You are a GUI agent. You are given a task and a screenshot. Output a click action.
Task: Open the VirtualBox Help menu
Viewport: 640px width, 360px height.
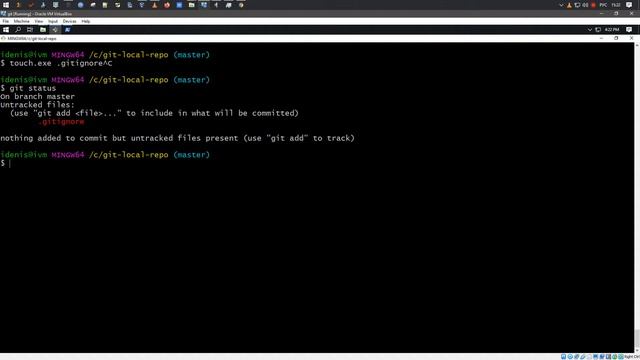tap(86, 21)
